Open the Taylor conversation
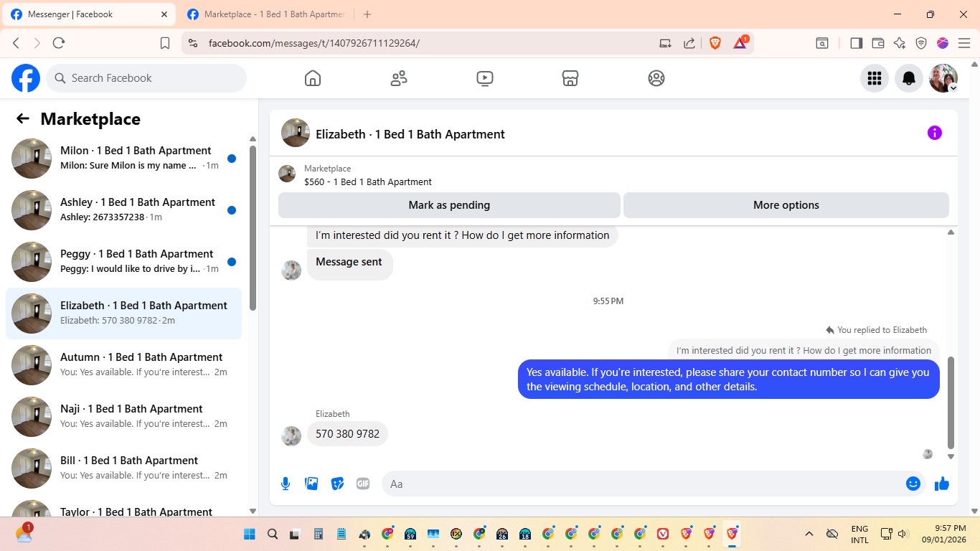This screenshot has width=980, height=551. [123, 507]
